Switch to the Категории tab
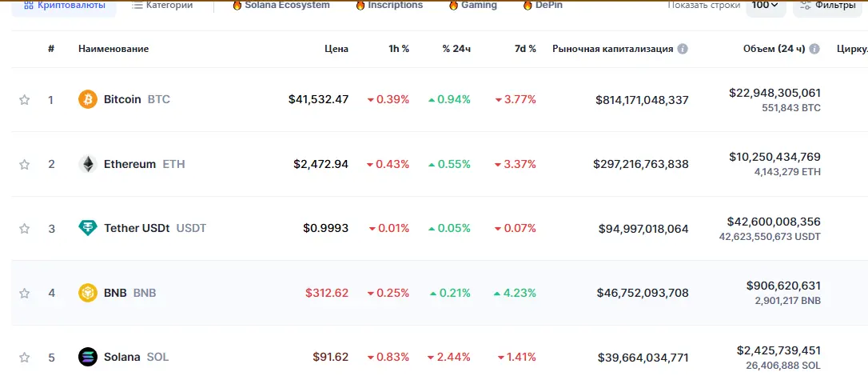 click(162, 6)
